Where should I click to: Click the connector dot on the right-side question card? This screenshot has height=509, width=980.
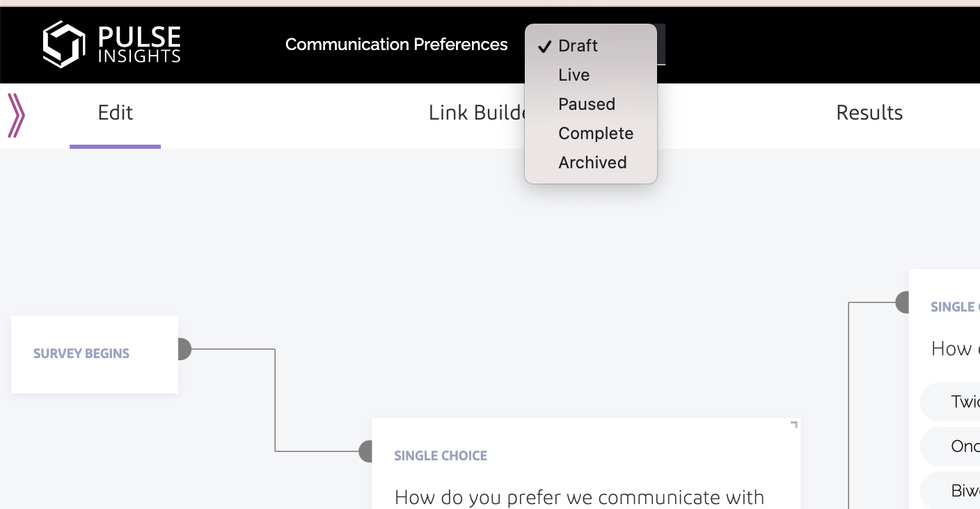[903, 302]
